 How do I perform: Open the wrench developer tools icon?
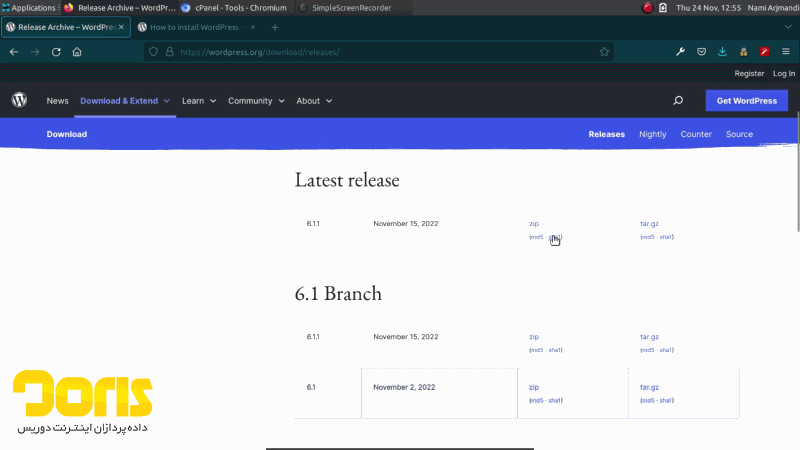click(x=680, y=52)
